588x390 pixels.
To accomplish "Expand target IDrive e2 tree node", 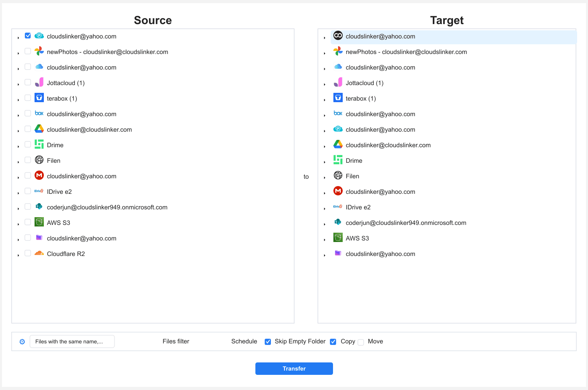I will pyautogui.click(x=324, y=209).
